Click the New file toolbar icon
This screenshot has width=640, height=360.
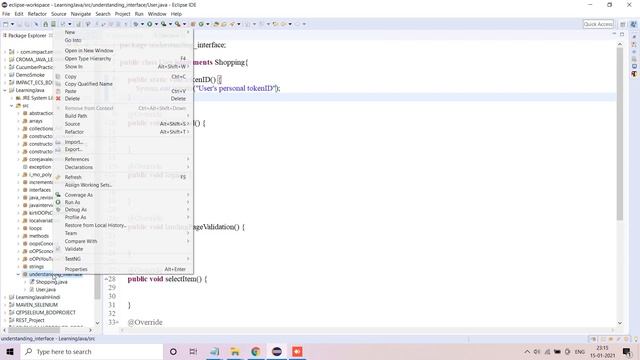point(6,24)
